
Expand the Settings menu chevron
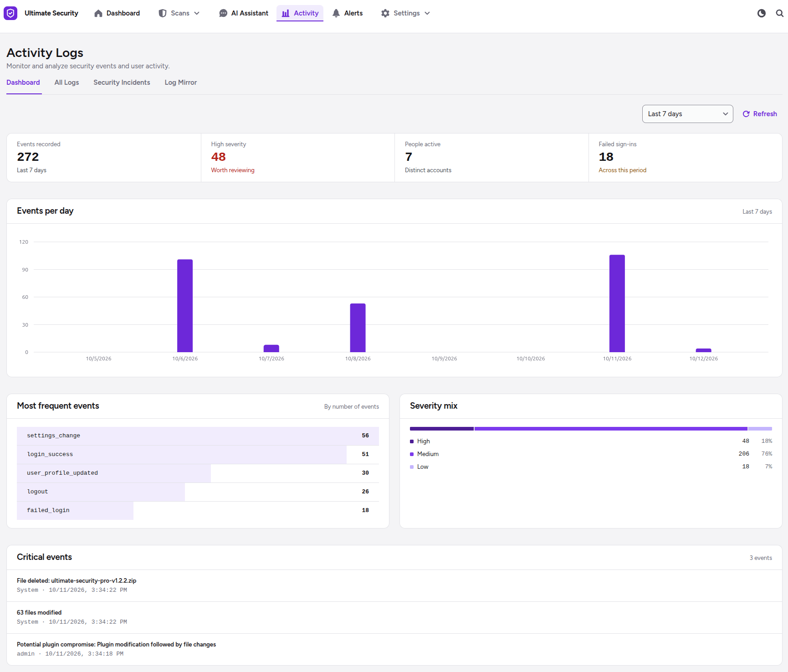point(427,13)
